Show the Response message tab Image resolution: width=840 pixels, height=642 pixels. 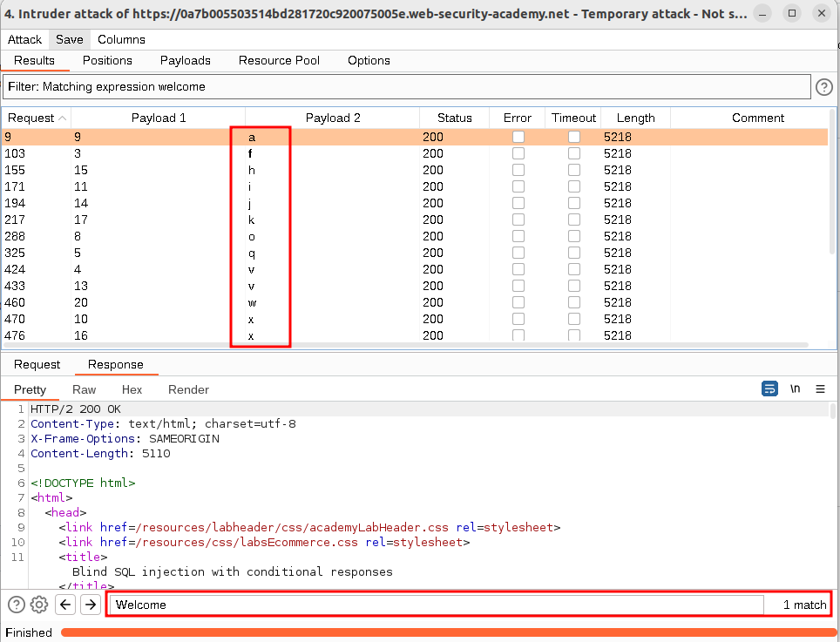[x=116, y=365]
